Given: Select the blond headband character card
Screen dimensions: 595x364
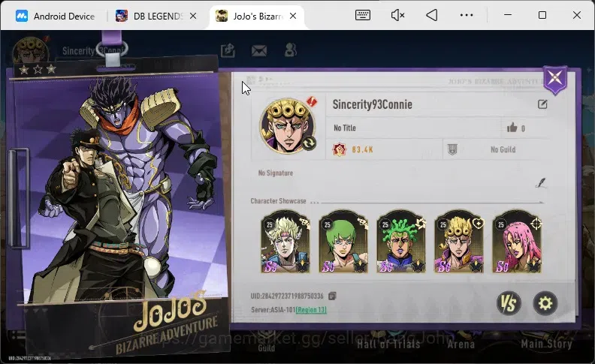Looking at the screenshot, I should coord(285,242).
